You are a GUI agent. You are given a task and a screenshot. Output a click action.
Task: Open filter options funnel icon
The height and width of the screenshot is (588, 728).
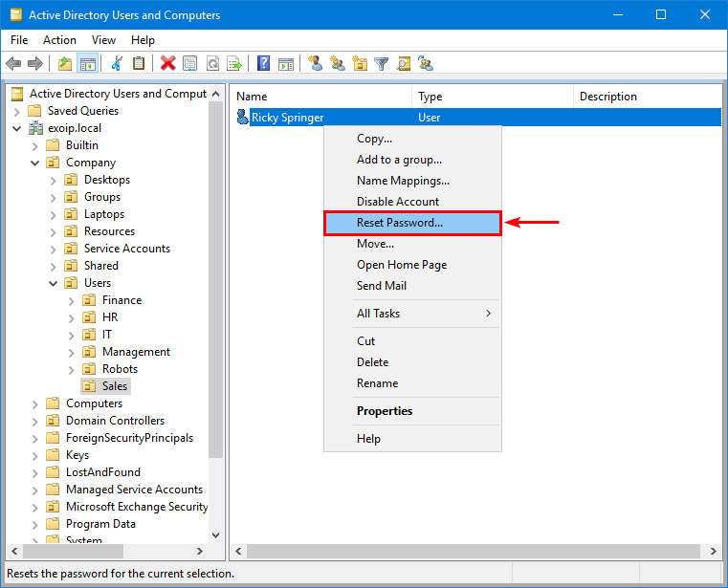pos(381,63)
